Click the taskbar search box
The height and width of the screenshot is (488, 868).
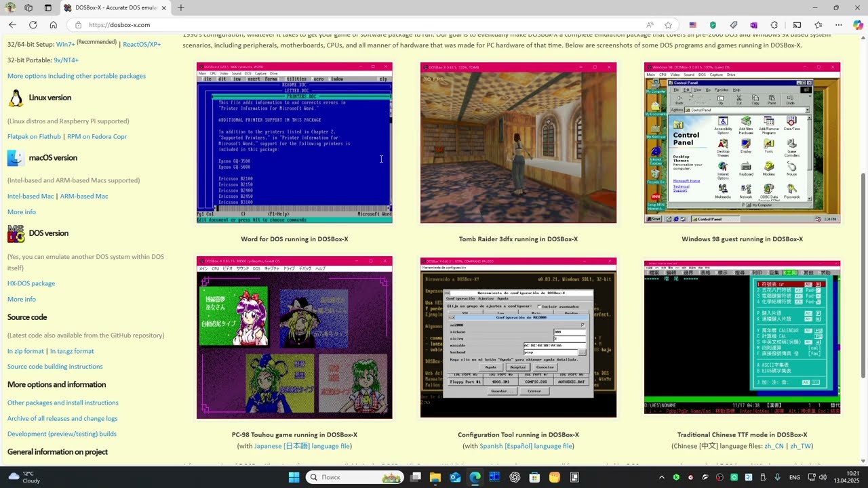353,477
